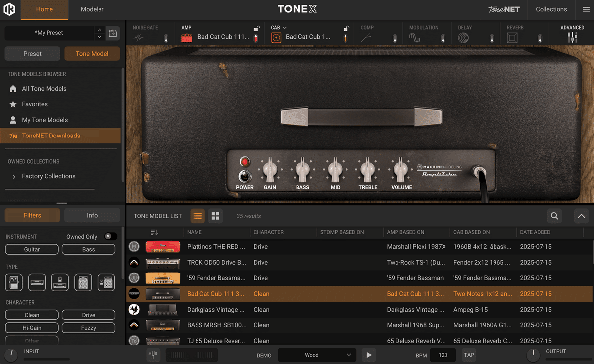Click the red AMP module icon
This screenshot has height=364, width=594.
(187, 38)
